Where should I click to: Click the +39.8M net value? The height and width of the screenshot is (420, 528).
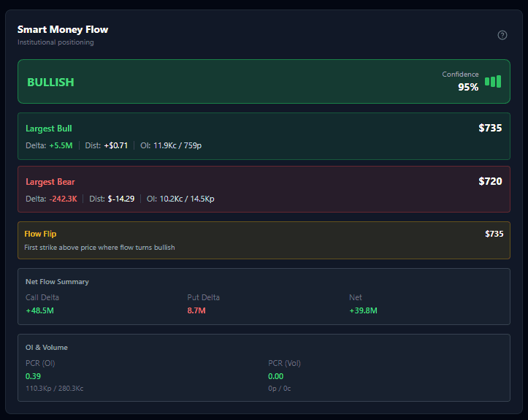pos(363,310)
